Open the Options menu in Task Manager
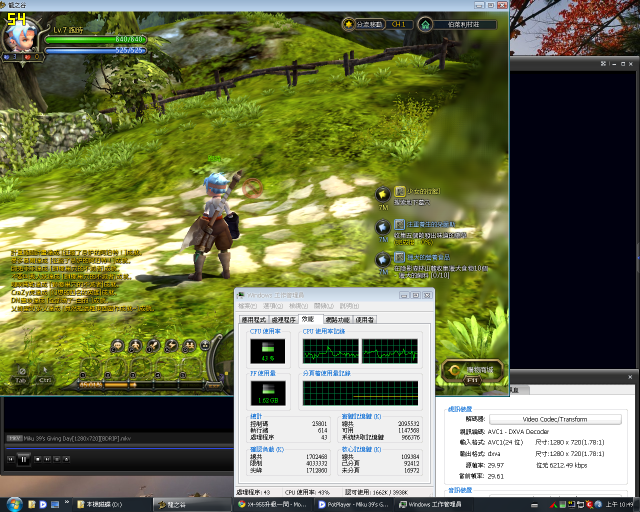Viewport: 640px width, 512px height. click(273, 306)
